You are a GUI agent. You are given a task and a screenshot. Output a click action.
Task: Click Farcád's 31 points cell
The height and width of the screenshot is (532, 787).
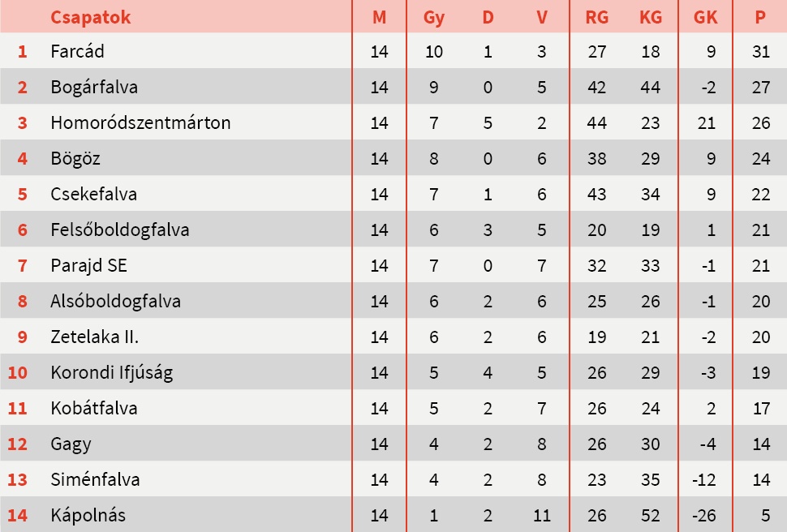tap(760, 52)
